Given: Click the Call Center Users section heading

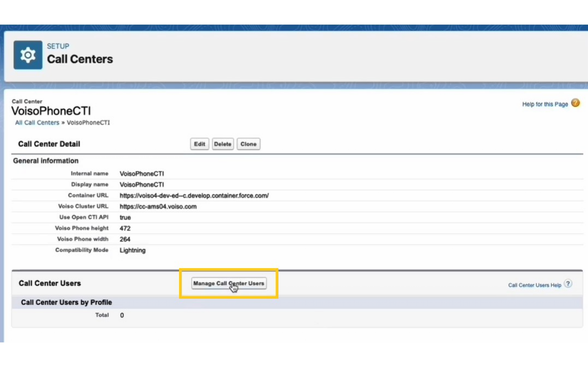Looking at the screenshot, I should point(50,283).
